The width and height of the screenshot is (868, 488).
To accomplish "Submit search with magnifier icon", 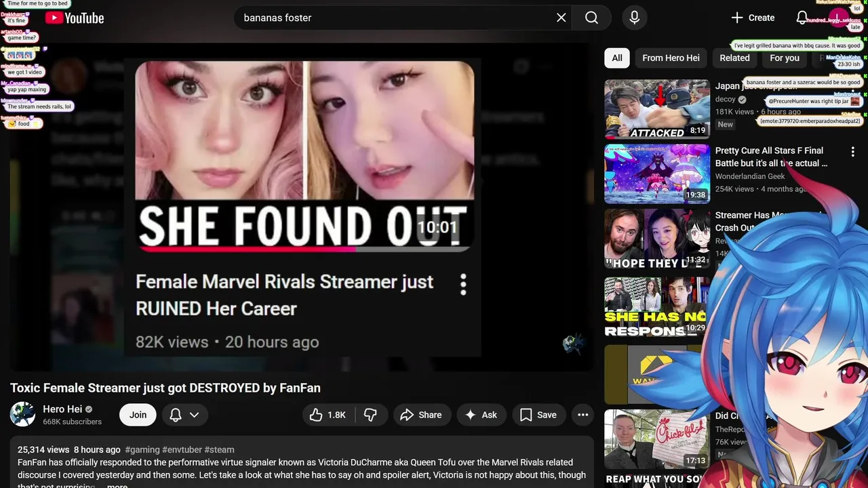I will [591, 18].
